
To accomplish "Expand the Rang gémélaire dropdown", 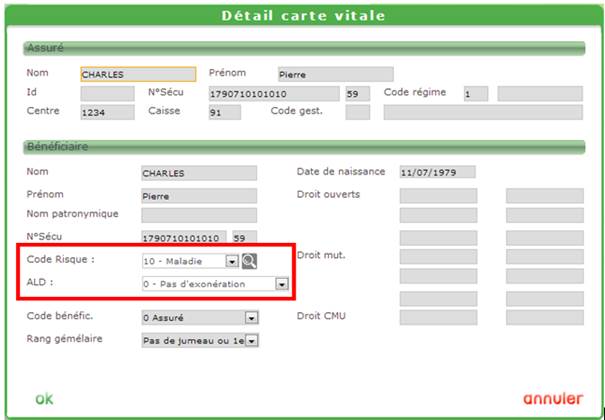I will (x=252, y=341).
